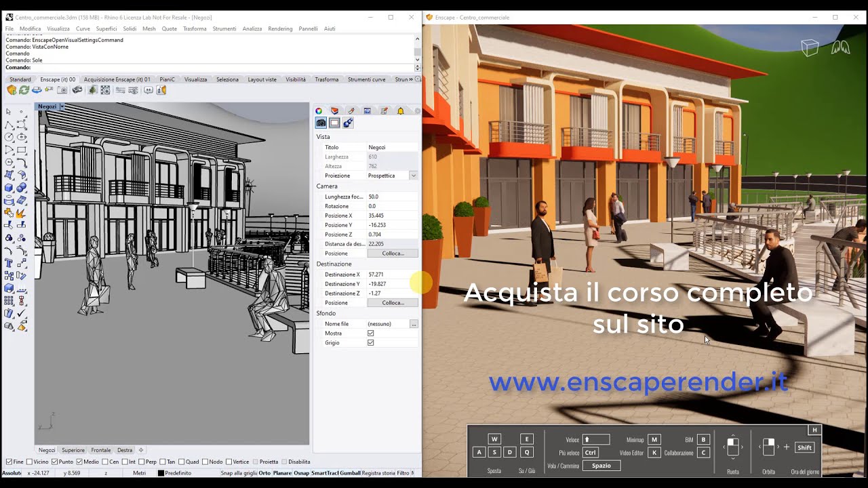Click the black Predefinito layer color swatch
Image resolution: width=868 pixels, height=488 pixels.
[161, 473]
